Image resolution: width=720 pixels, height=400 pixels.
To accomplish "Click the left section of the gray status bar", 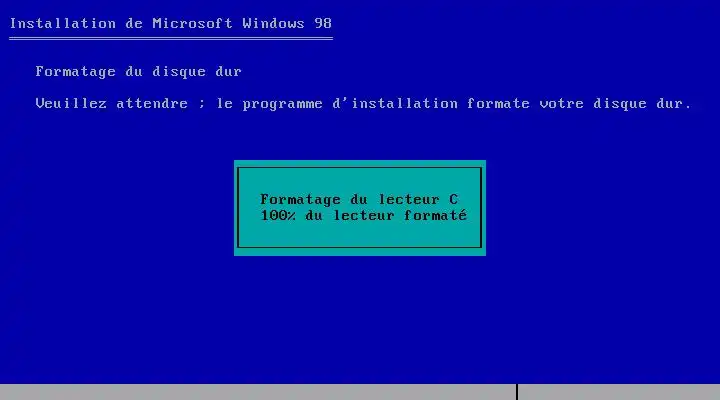I will click(258, 392).
